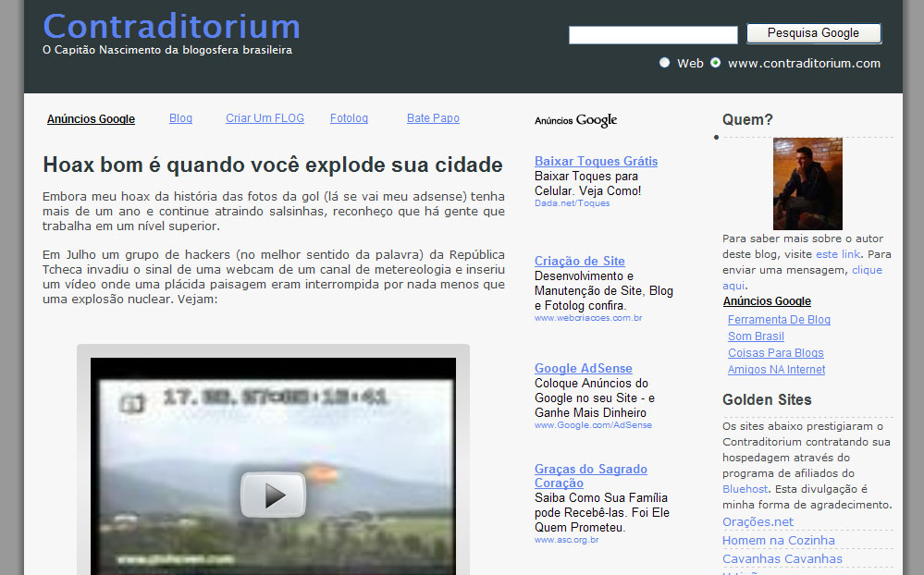Open the Bate Papo link
This screenshot has height=575, width=924.
coord(433,118)
